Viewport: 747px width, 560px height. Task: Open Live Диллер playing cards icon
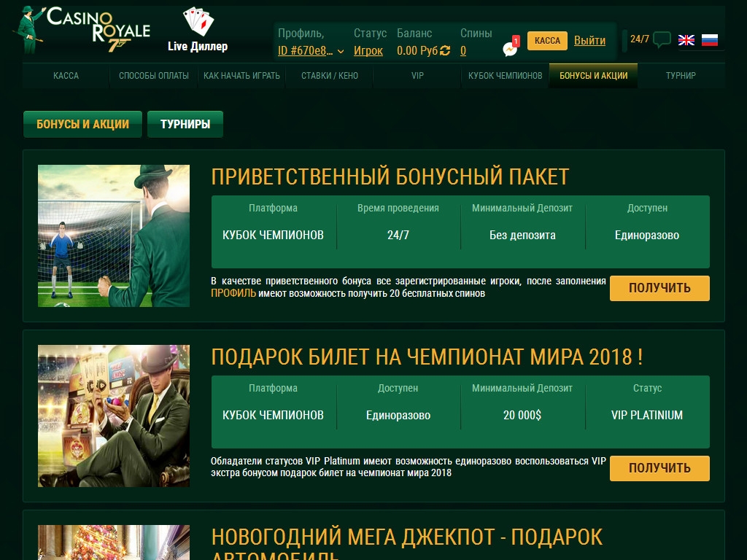coord(198,23)
